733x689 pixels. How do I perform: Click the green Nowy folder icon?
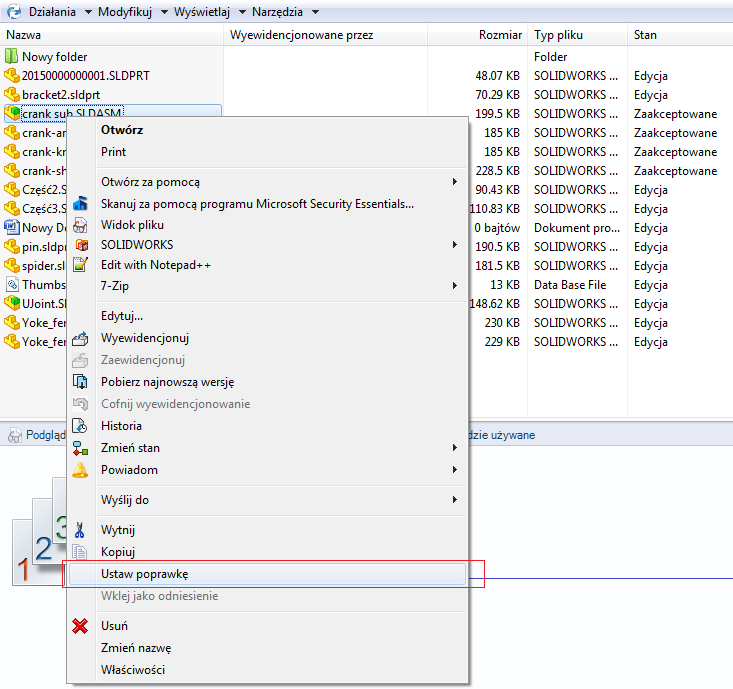12,57
